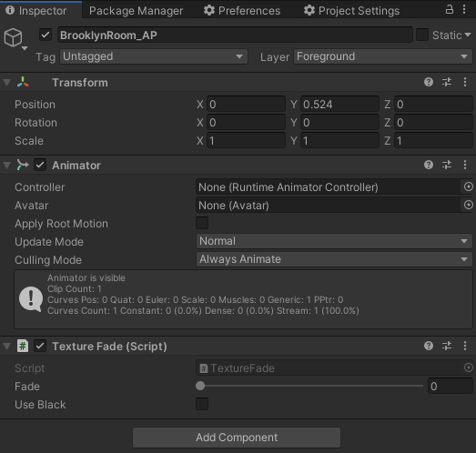Edit the Rotation Y field

340,122
